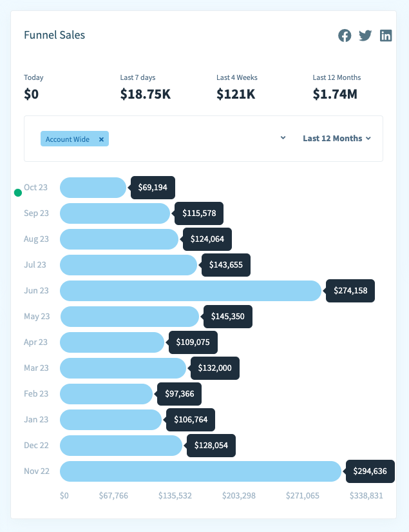The width and height of the screenshot is (409, 532).
Task: Share Funnel Sales on Twitter
Action: (x=365, y=36)
